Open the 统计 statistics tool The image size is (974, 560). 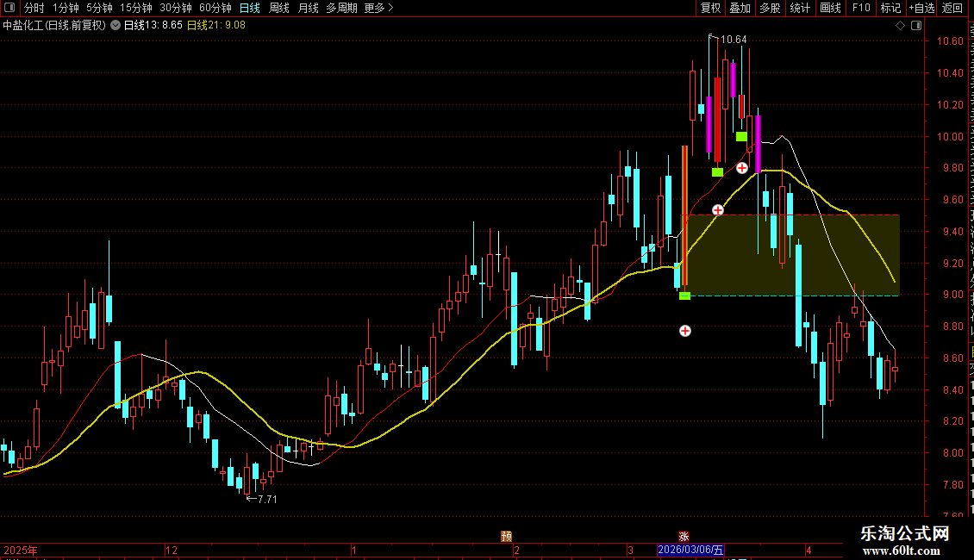click(x=800, y=8)
